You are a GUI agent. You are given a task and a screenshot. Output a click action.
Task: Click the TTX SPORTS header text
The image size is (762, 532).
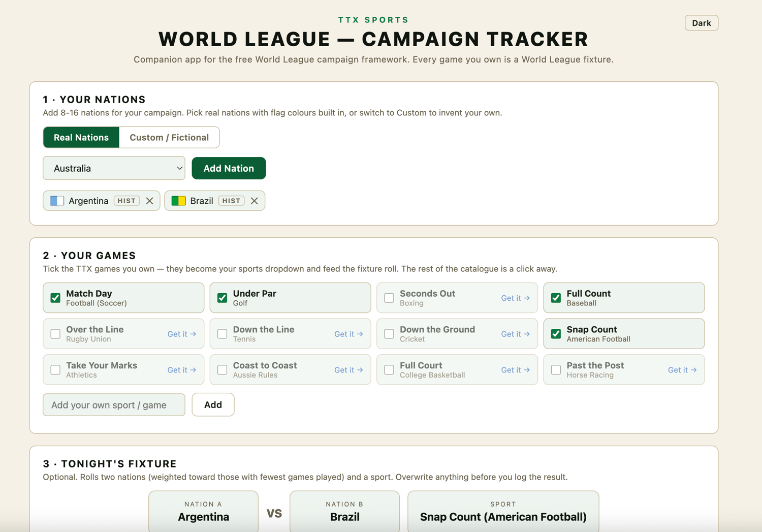point(373,20)
